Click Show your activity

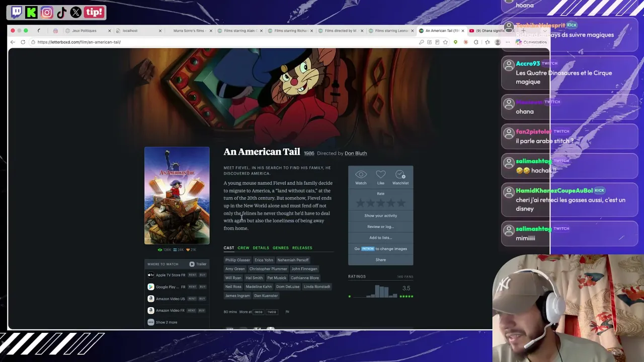tap(381, 216)
